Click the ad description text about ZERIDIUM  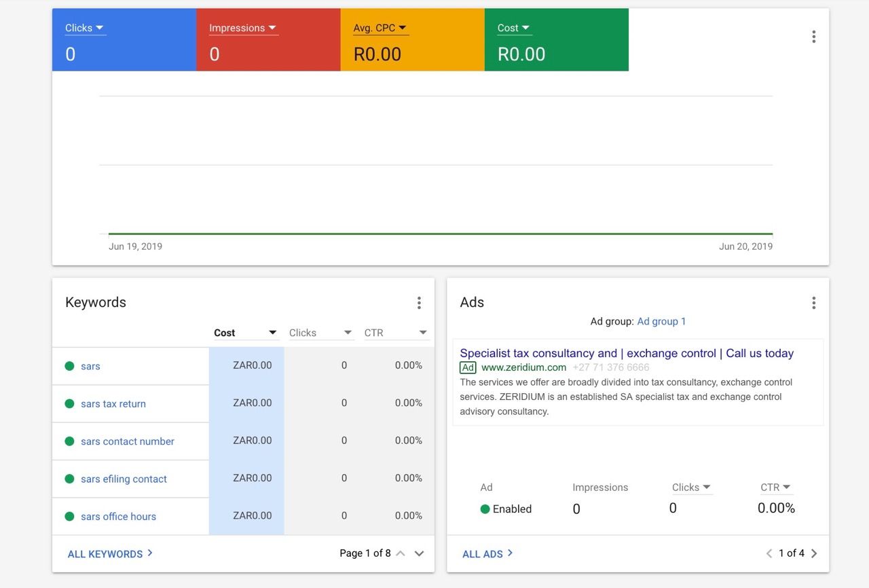coord(626,397)
